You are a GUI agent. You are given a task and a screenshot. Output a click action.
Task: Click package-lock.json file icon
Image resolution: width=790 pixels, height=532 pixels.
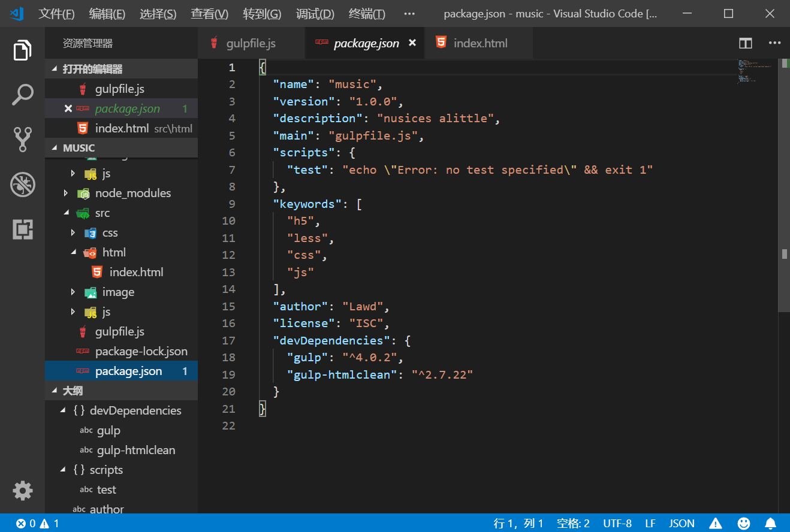coord(83,351)
